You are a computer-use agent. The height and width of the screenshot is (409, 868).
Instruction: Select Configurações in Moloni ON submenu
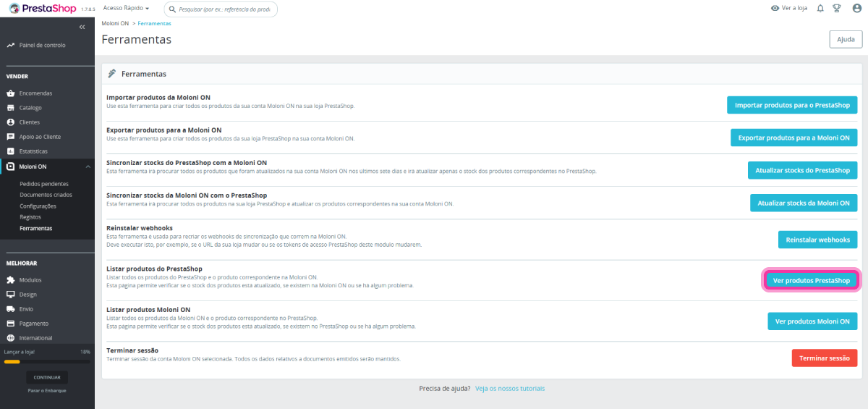[38, 206]
